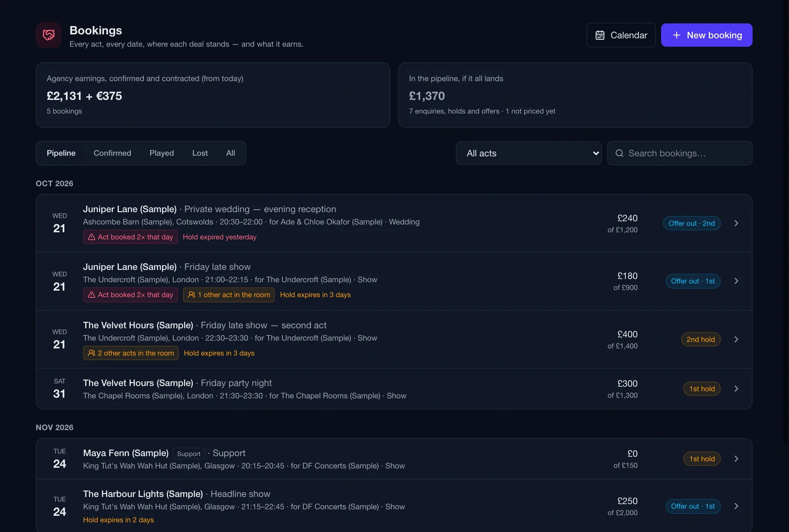Open the Maya Fenn Support row via its chevron
The height and width of the screenshot is (532, 789).
[736, 459]
